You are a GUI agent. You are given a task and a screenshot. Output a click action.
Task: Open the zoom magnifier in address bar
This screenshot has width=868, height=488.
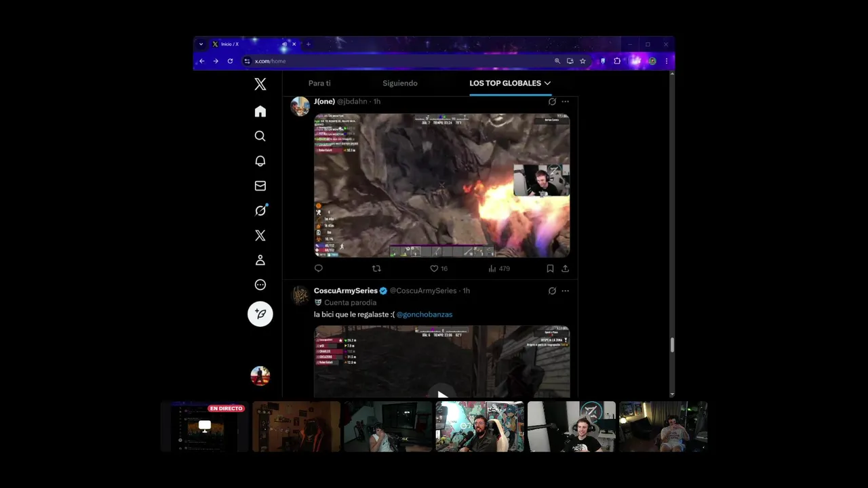[557, 61]
